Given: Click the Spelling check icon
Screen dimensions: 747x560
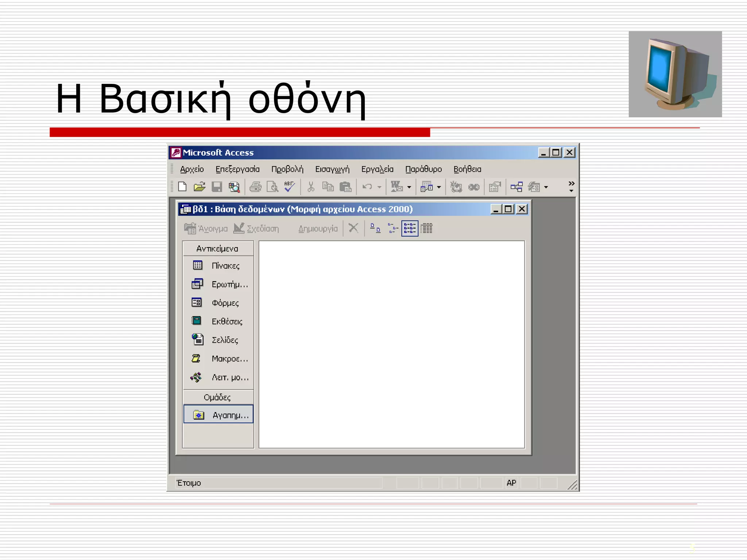Looking at the screenshot, I should point(290,187).
